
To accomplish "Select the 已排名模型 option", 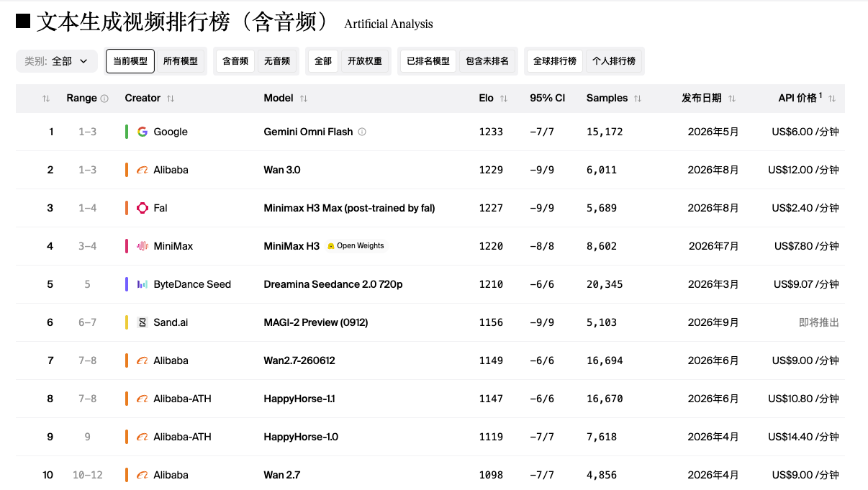I will (428, 61).
